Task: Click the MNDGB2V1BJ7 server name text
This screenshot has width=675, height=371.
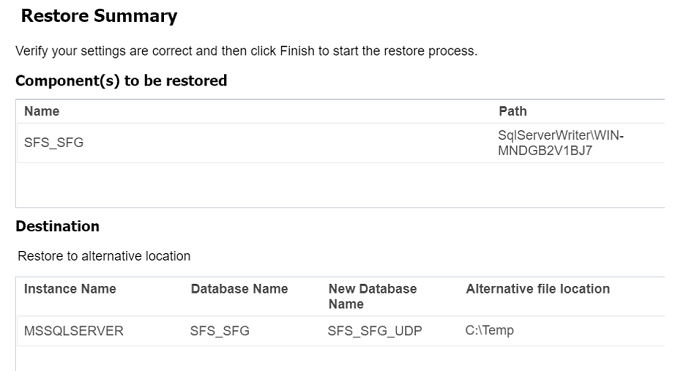Action: (x=545, y=151)
